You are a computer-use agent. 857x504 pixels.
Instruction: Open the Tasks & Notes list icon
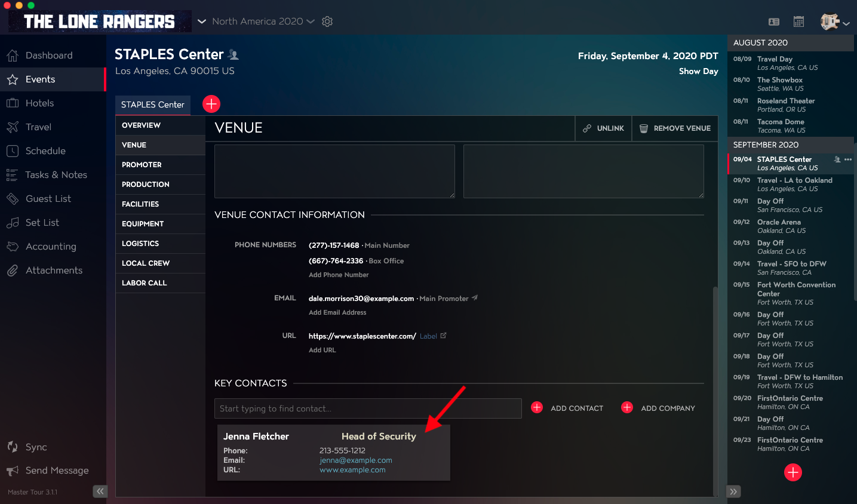pyautogui.click(x=12, y=175)
